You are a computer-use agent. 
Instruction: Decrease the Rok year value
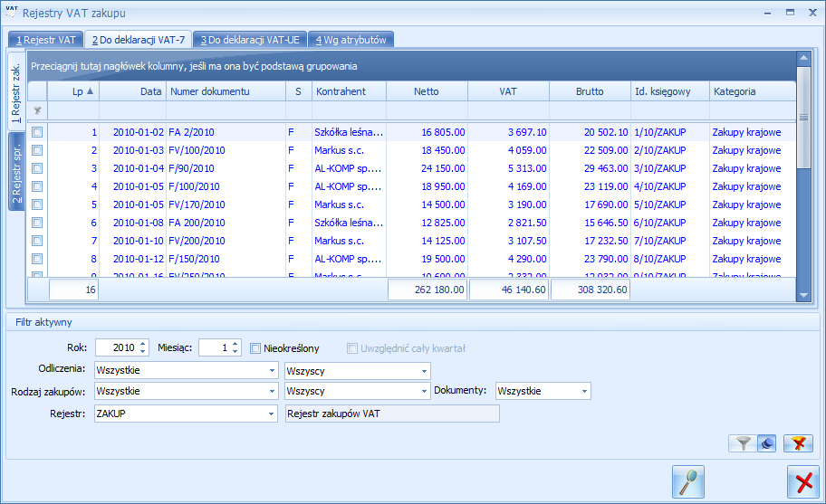point(143,351)
